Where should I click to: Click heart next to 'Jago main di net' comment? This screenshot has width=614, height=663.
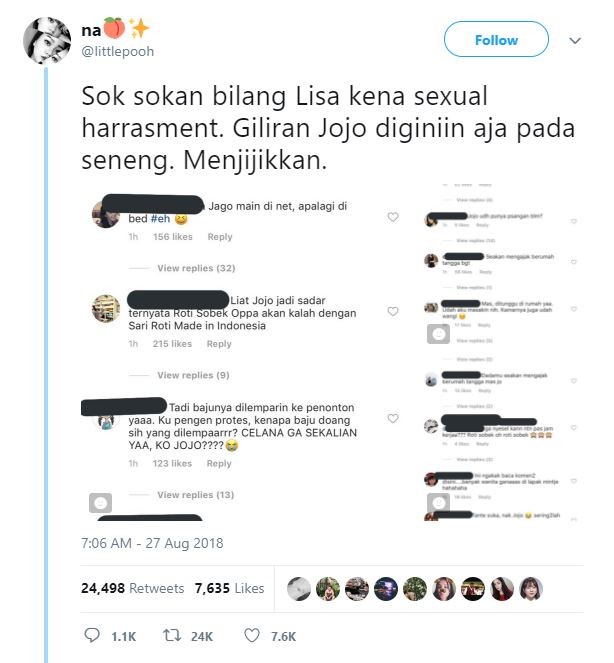coord(393,217)
